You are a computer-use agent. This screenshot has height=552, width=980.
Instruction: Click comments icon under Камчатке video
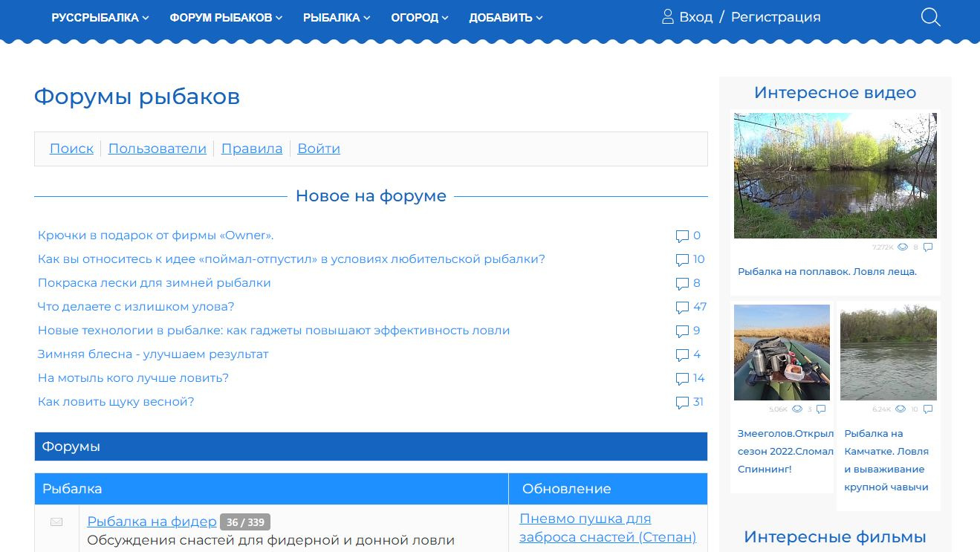point(928,409)
